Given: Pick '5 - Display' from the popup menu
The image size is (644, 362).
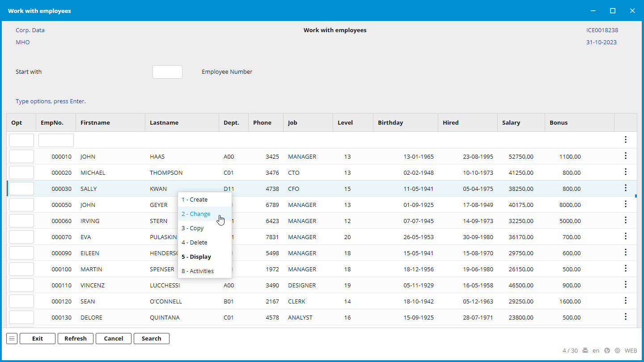Looking at the screenshot, I should [x=196, y=257].
